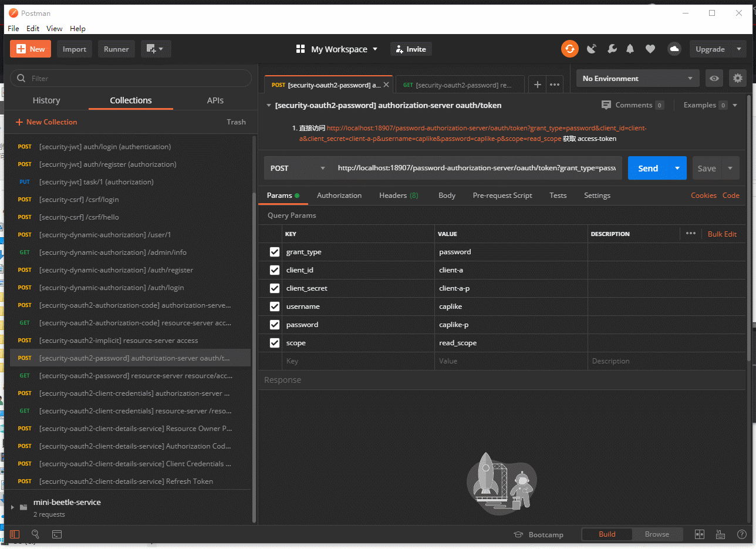Select [security-csrf] /csrf/login request
Screen dimensions: 756x549
pos(130,200)
